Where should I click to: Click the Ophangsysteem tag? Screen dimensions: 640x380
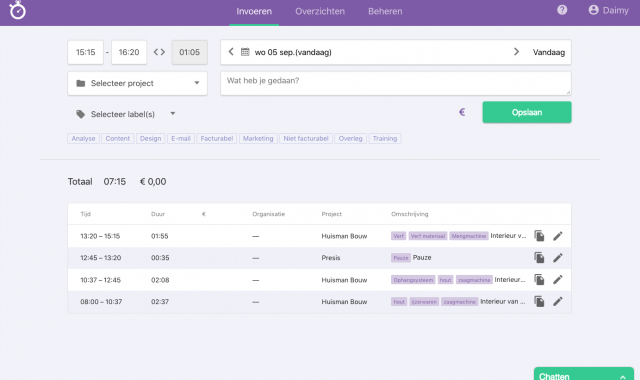(x=413, y=280)
